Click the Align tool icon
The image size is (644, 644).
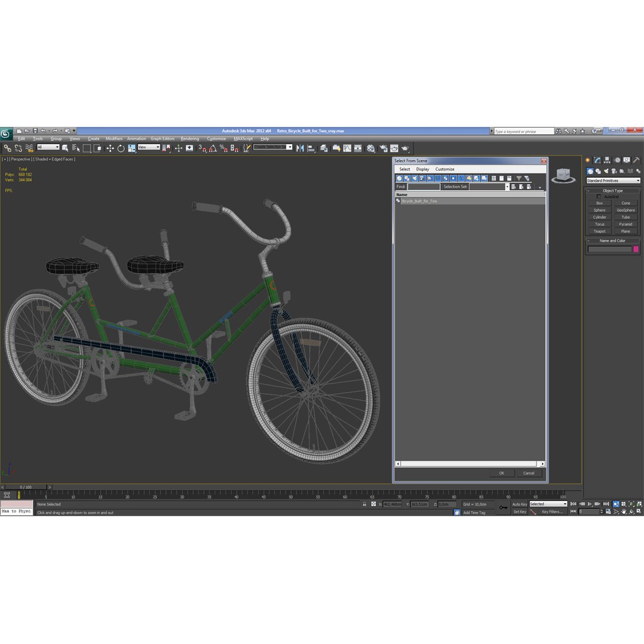tap(311, 148)
